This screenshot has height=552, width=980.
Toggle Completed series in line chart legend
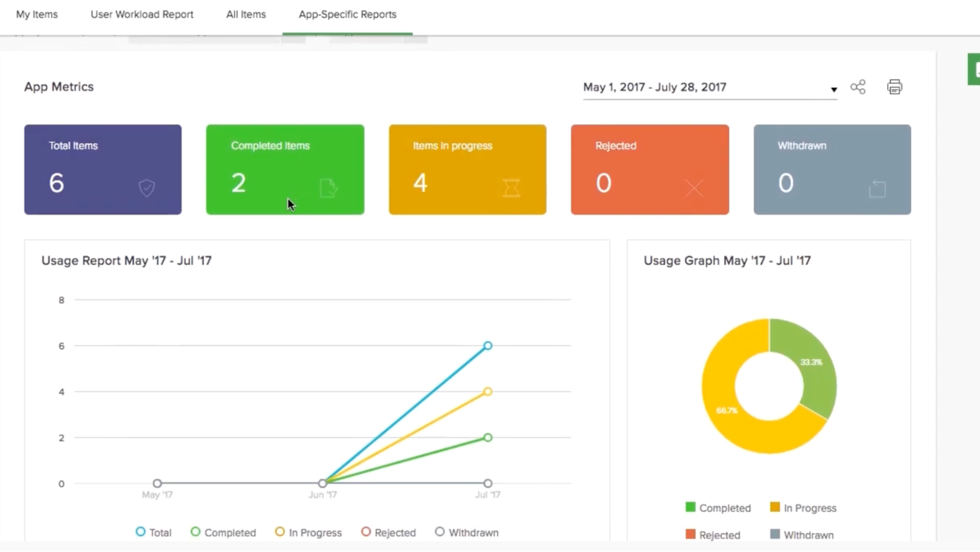coord(223,532)
